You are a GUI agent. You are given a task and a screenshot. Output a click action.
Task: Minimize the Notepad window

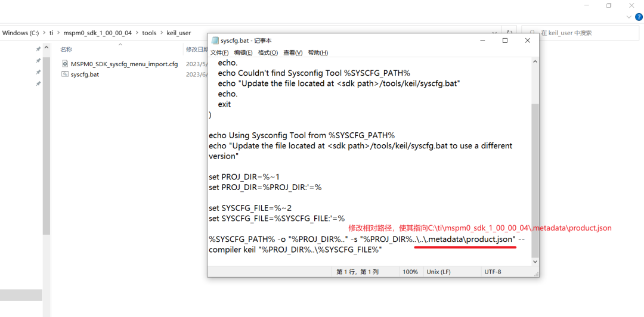[x=483, y=41]
